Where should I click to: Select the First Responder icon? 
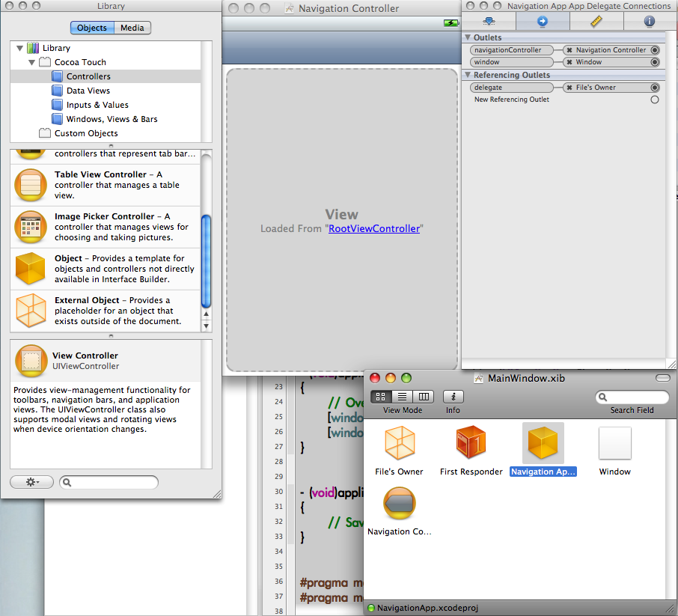(471, 444)
